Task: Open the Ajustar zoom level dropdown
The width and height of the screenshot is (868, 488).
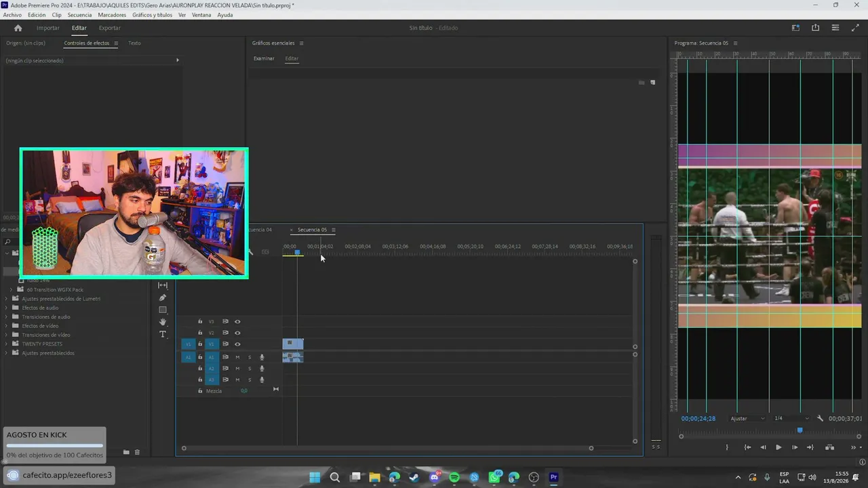Action: click(747, 418)
